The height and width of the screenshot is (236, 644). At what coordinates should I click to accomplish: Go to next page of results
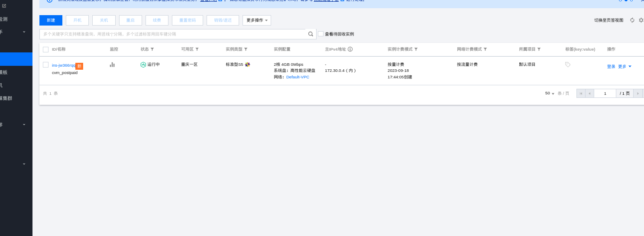pos(638,93)
